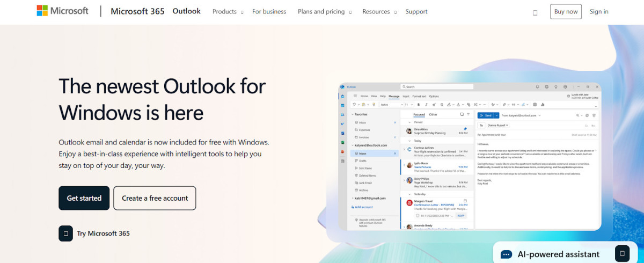Expand the Resources menu

[x=379, y=12]
